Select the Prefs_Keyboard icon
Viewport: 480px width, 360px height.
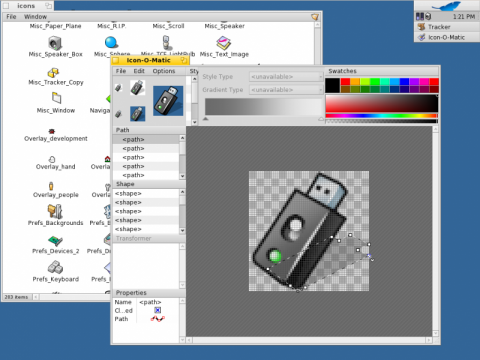pos(55,267)
